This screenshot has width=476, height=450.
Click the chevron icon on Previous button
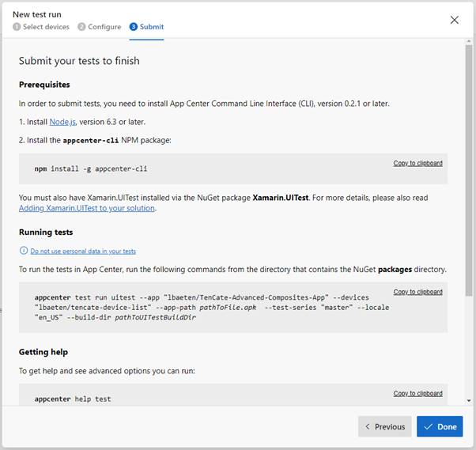point(368,426)
